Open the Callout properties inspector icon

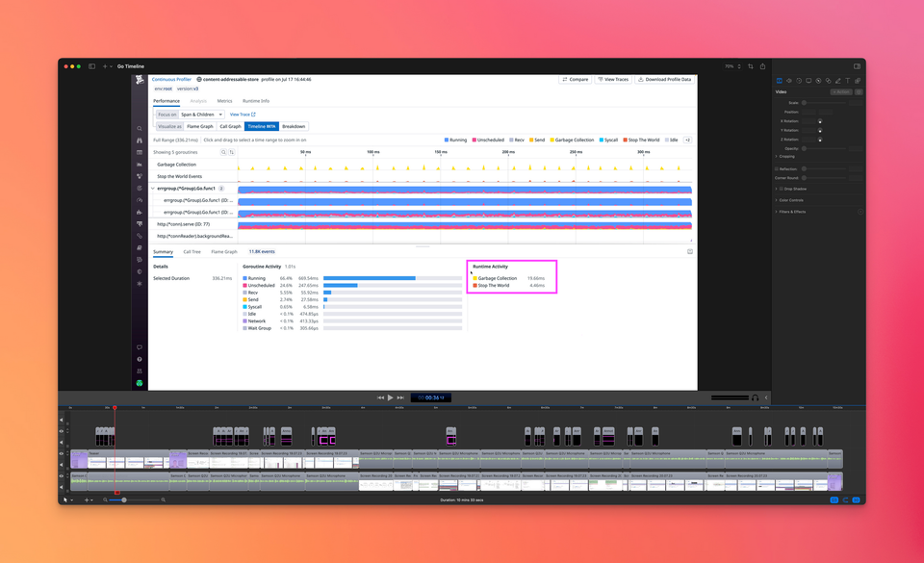coord(808,81)
